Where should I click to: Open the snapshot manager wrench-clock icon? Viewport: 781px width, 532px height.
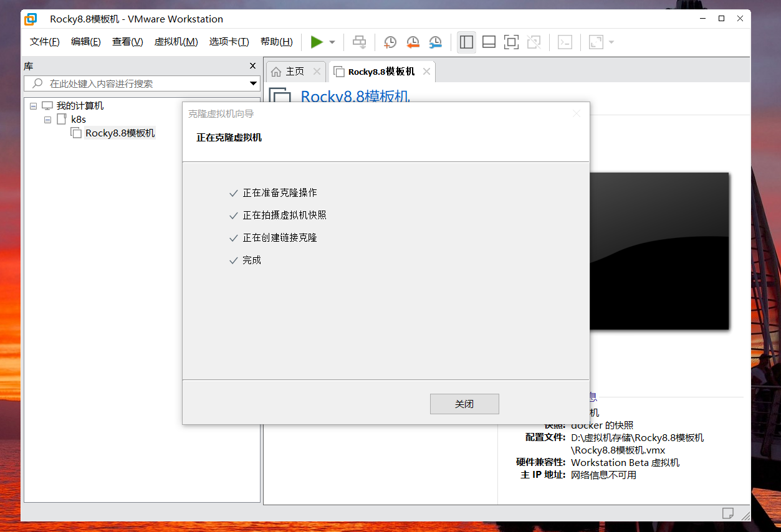coord(435,42)
